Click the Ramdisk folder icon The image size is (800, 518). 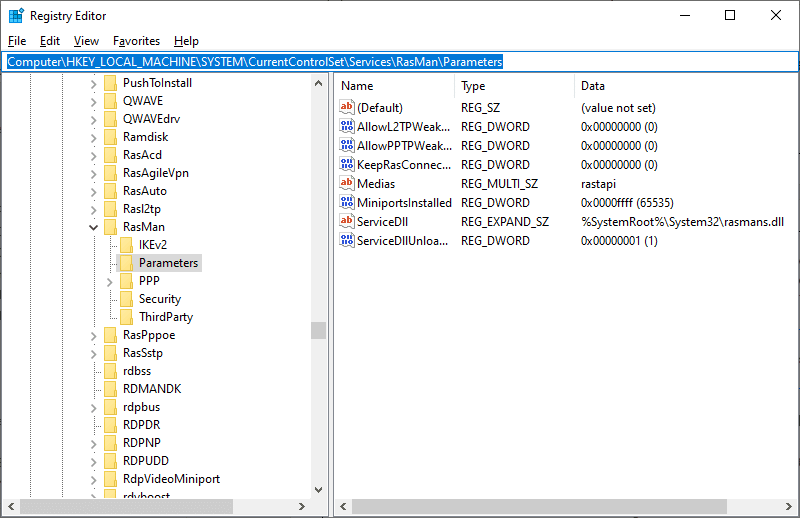pos(110,137)
